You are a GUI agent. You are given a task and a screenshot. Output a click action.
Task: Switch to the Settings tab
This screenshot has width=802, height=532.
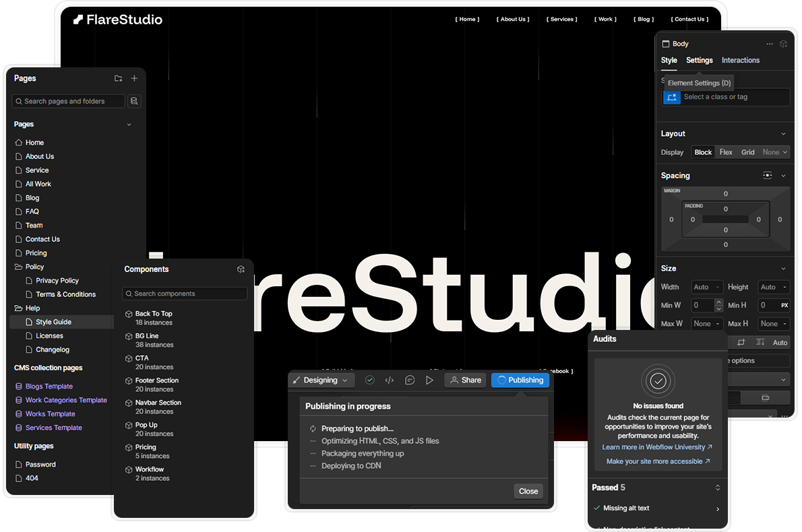[x=699, y=61]
